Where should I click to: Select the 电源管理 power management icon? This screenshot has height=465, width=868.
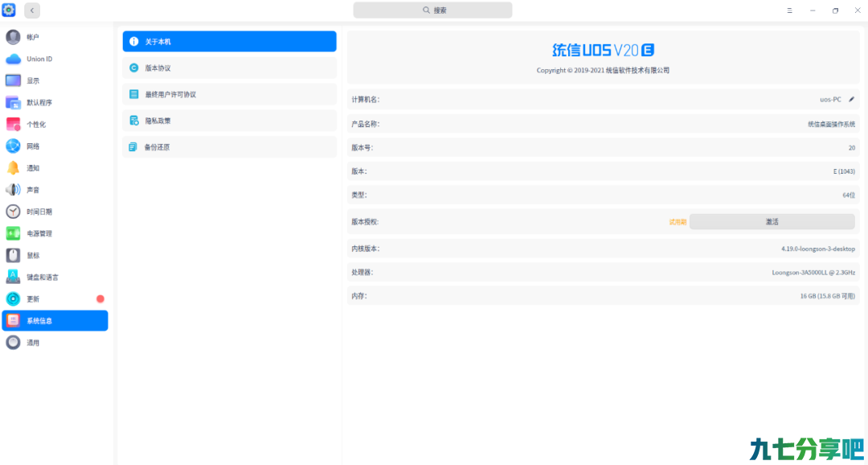(13, 233)
